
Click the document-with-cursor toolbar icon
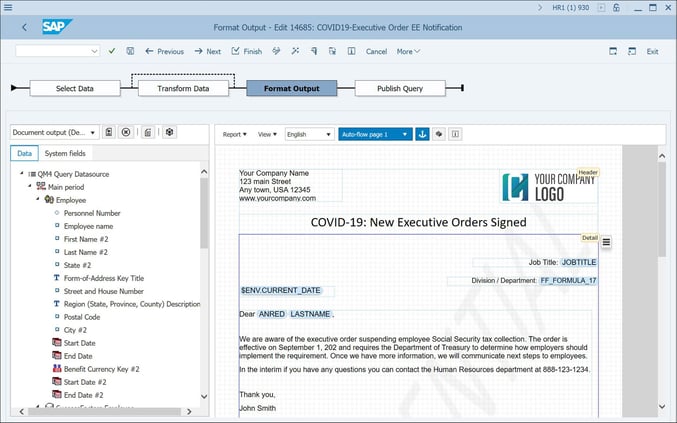[x=332, y=51]
